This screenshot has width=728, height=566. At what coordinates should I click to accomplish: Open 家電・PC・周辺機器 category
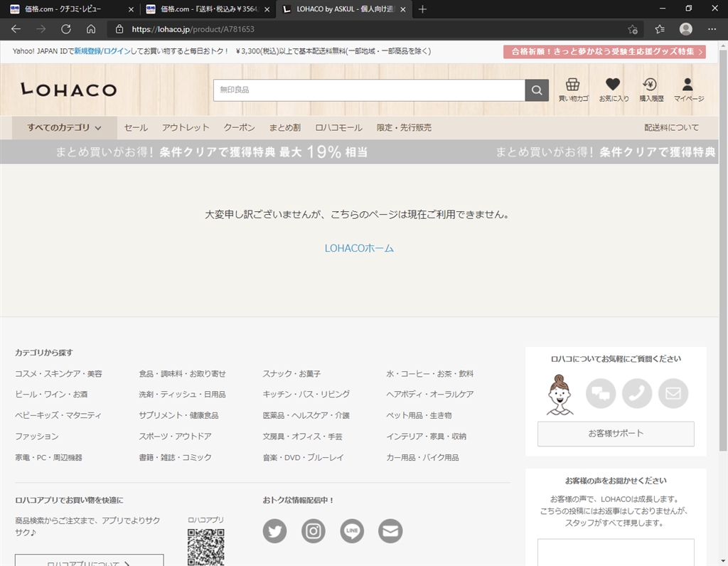coord(49,457)
